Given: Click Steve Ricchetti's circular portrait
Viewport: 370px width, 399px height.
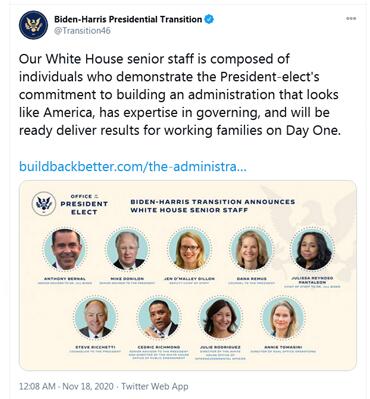Looking at the screenshot, I should click(96, 318).
